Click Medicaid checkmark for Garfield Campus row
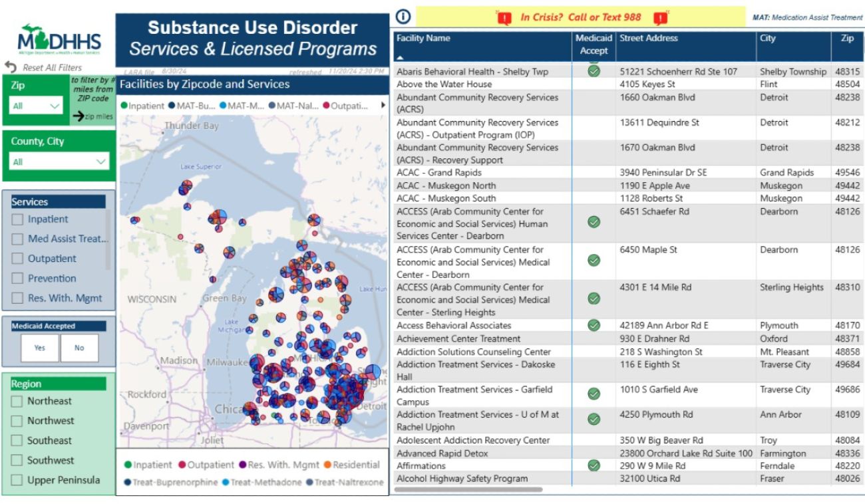The width and height of the screenshot is (865, 504). [594, 394]
